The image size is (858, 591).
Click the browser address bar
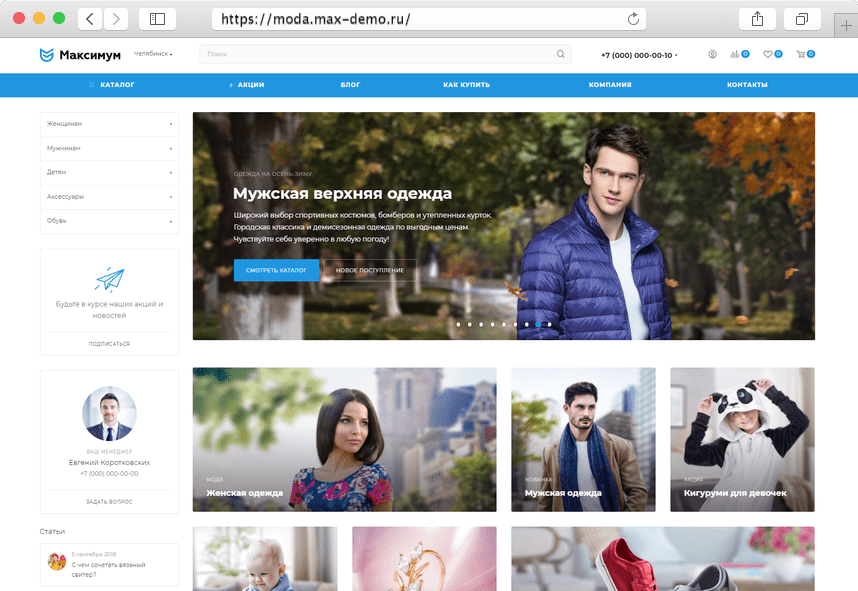[428, 19]
